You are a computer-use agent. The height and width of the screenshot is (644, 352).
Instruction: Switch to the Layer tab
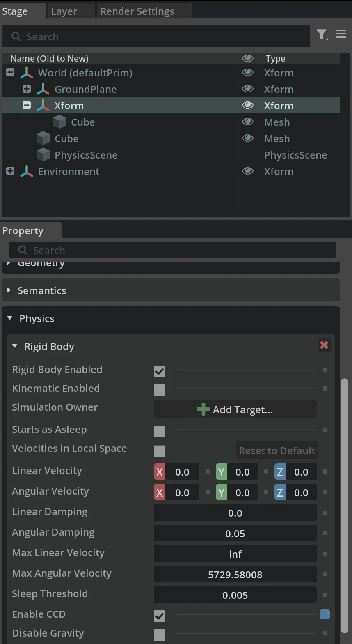[64, 11]
